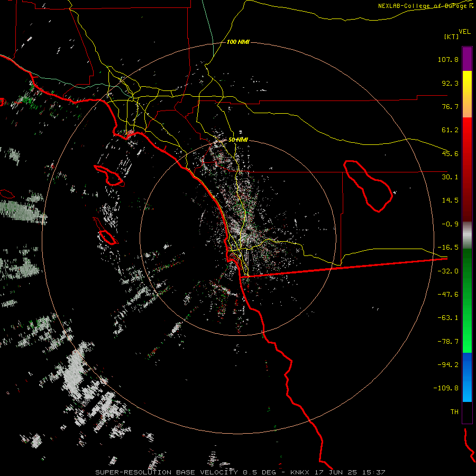The image size is (476, 476).
Task: Click the TH legend label
Action: [454, 412]
